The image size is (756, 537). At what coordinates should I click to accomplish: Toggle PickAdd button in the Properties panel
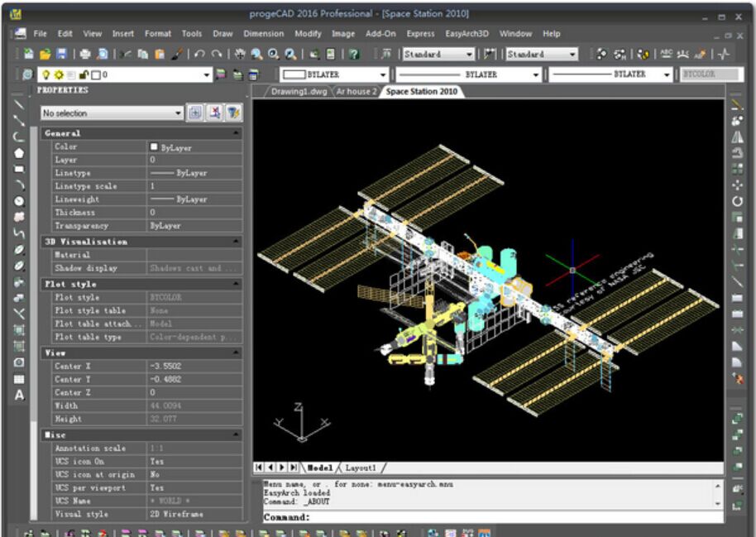pos(194,113)
